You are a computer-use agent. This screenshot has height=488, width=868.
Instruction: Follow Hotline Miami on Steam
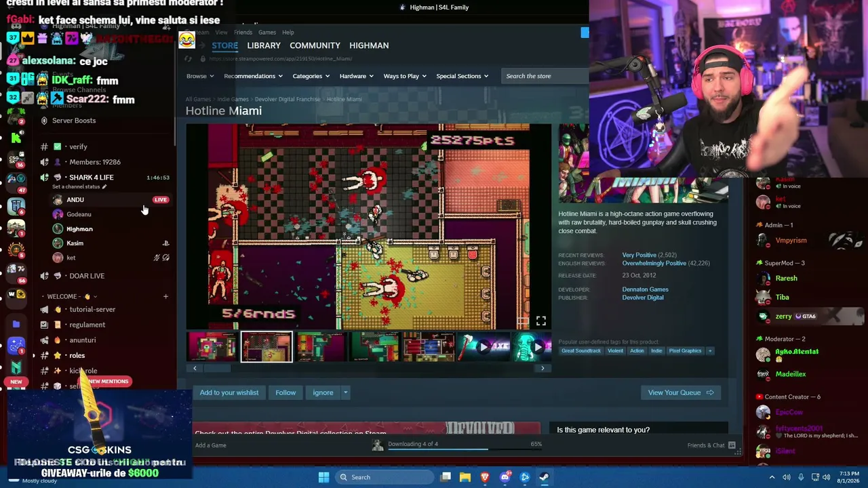pos(285,392)
